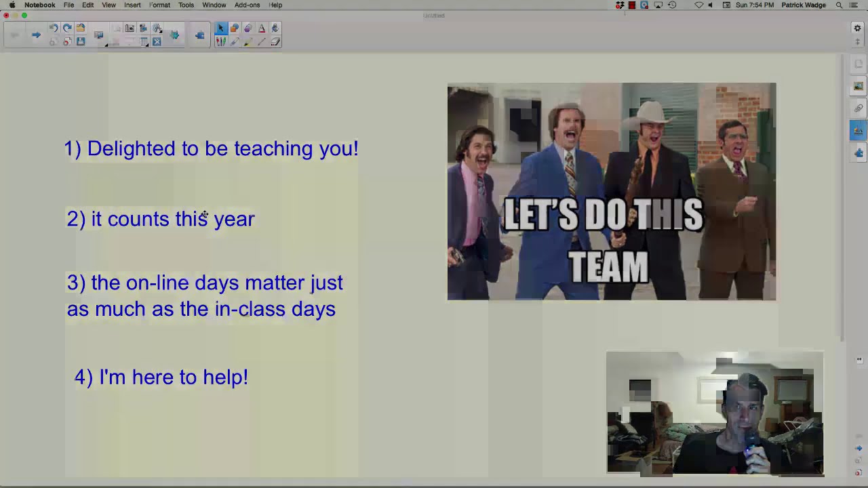The width and height of the screenshot is (868, 488).
Task: Open the Format menu
Action: (x=159, y=5)
